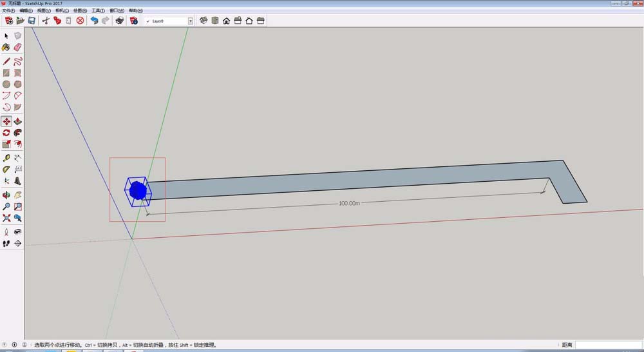Pick the Tape Measure tool
Image resolution: width=644 pixels, height=352 pixels.
pyautogui.click(x=6, y=158)
